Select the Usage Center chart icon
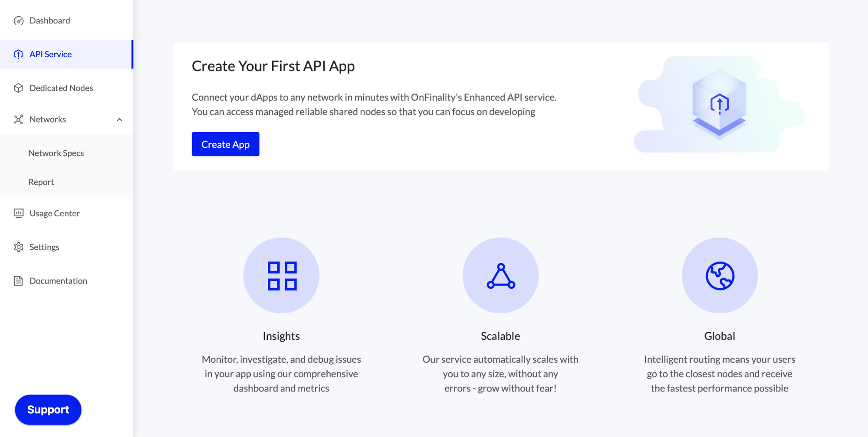Viewport: 868px width, 437px height. tap(19, 213)
